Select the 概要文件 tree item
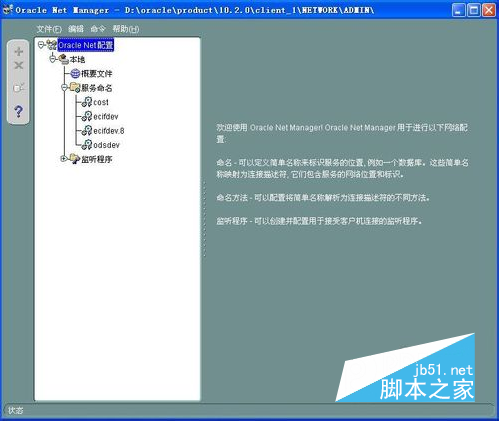Screen dimensions: 503x424 pyautogui.click(x=97, y=74)
